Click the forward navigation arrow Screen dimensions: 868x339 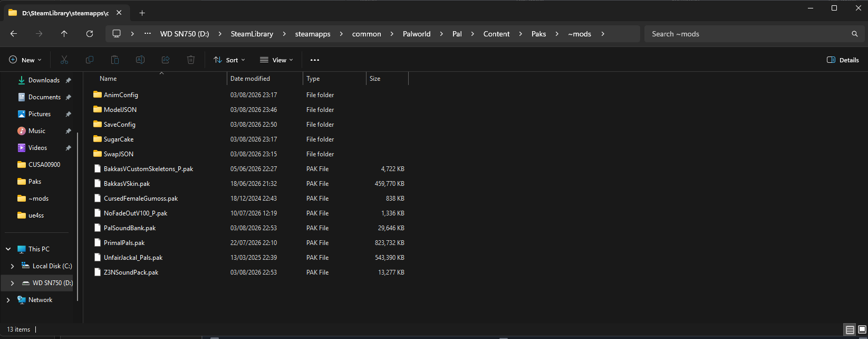[x=39, y=34]
